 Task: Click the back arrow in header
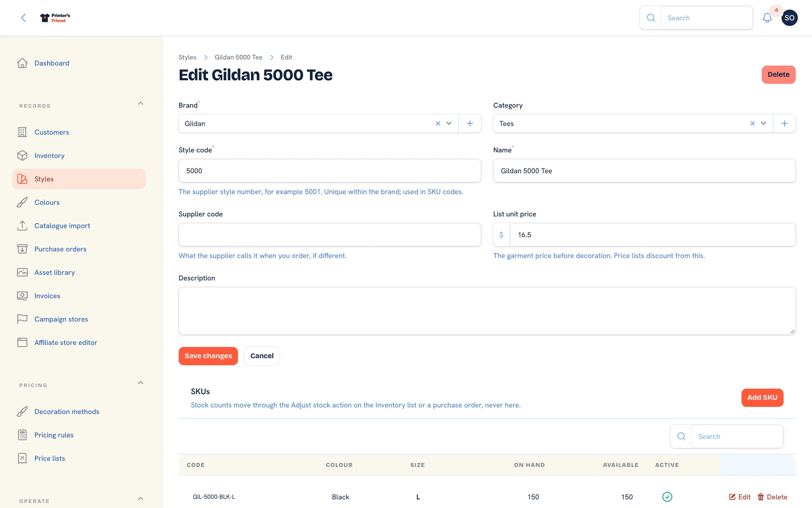click(24, 18)
